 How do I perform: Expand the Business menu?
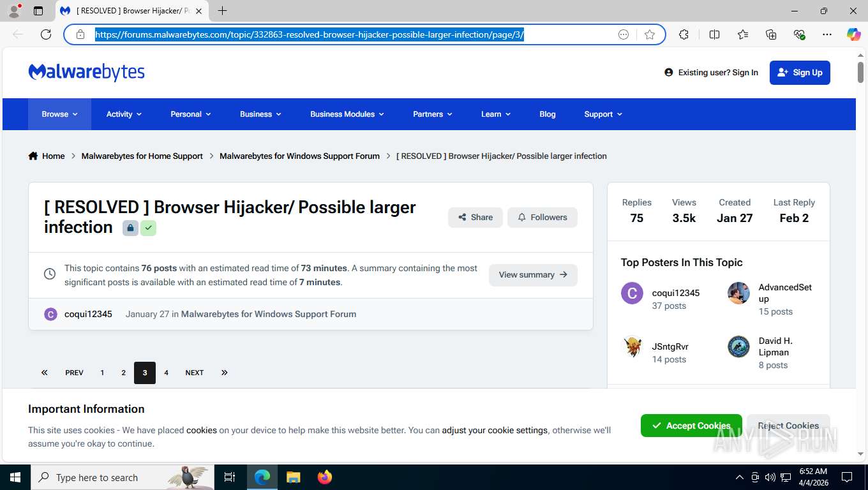pos(260,114)
